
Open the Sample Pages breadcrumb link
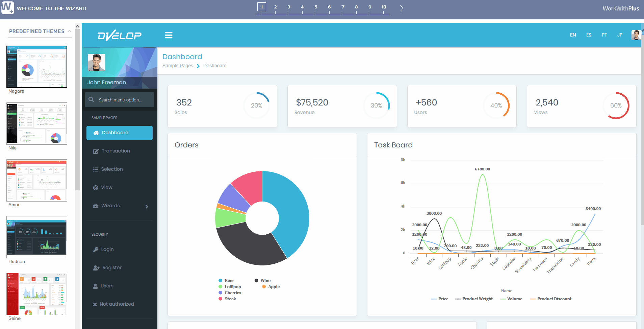coord(178,66)
